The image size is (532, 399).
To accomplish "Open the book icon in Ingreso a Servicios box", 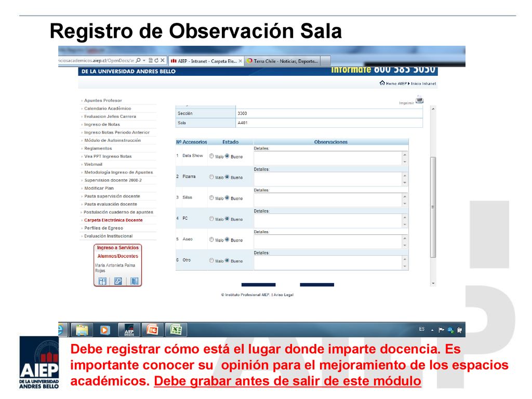I will coord(135,281).
